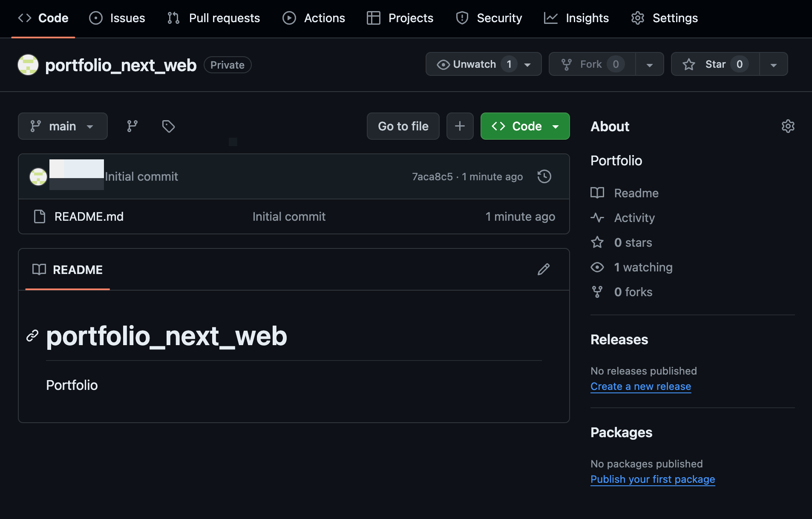
Task: Click the commit author avatar
Action: tap(38, 176)
